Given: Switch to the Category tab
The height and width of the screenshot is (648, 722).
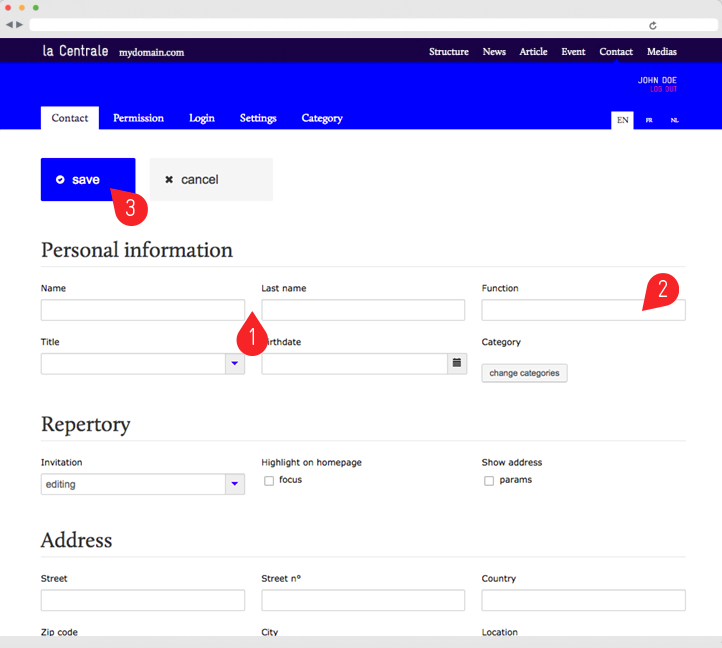Looking at the screenshot, I should click(x=322, y=118).
